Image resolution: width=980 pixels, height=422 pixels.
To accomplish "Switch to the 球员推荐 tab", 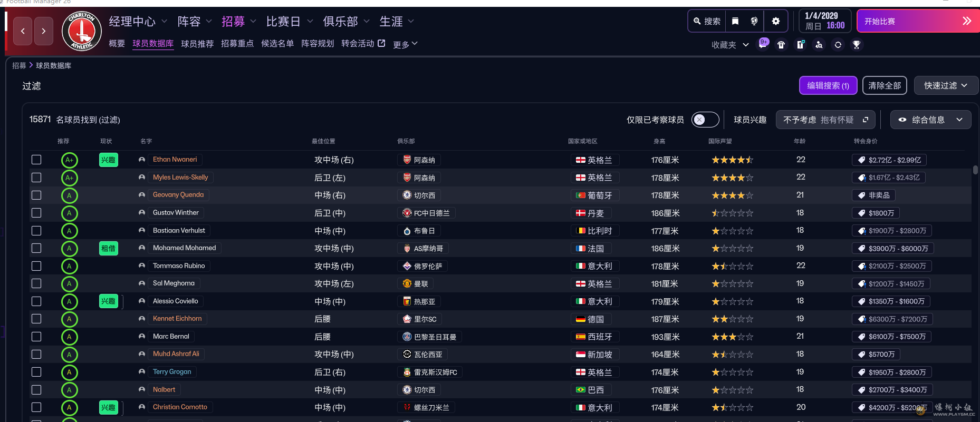I will (197, 44).
